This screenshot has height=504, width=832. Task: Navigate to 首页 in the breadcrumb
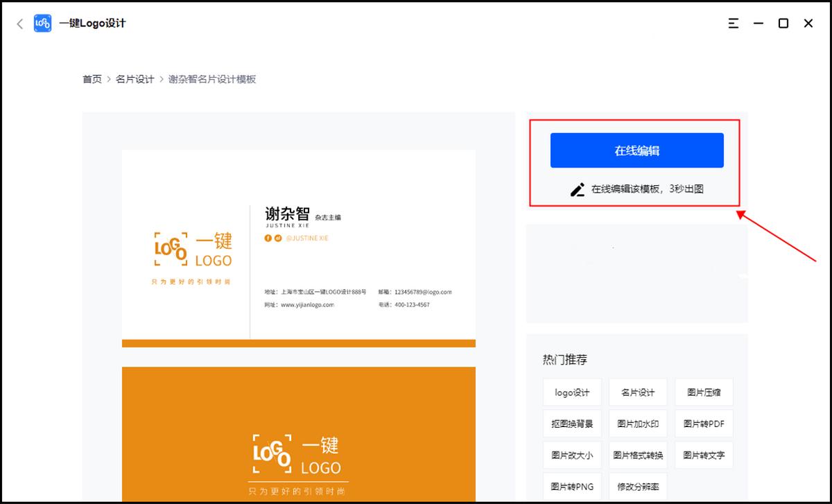(x=92, y=79)
